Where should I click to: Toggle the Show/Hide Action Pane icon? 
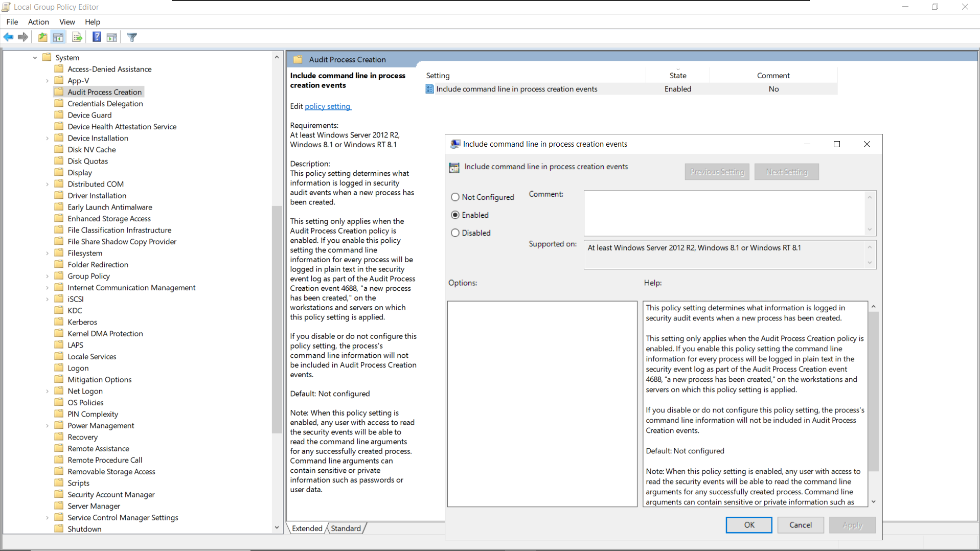pos(112,37)
